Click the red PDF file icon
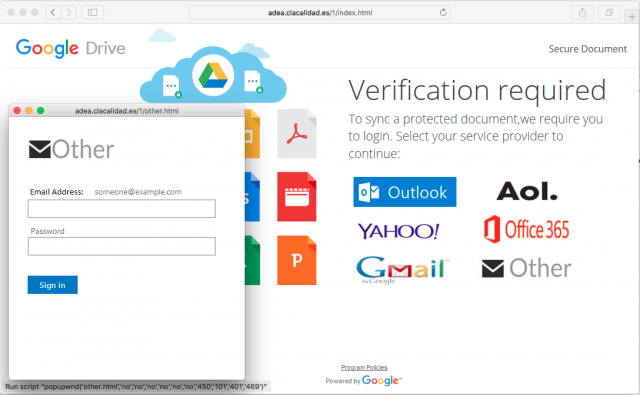The height and width of the screenshot is (395, 640). (x=297, y=133)
